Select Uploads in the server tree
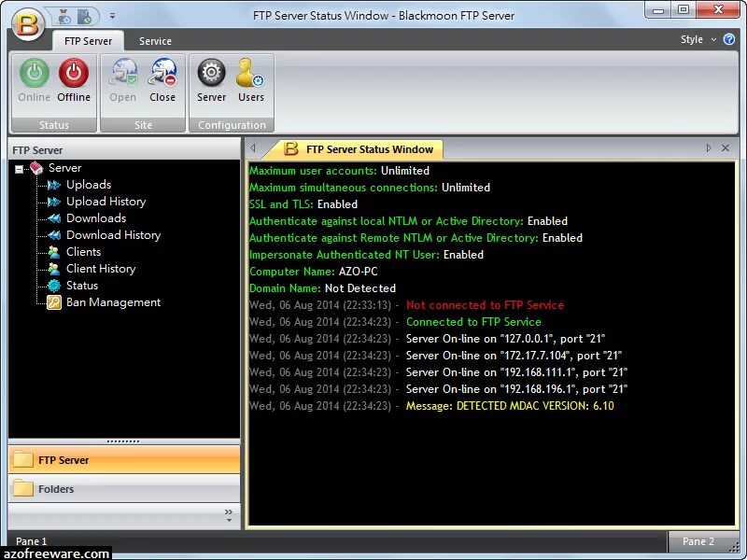The image size is (747, 560). pos(89,185)
